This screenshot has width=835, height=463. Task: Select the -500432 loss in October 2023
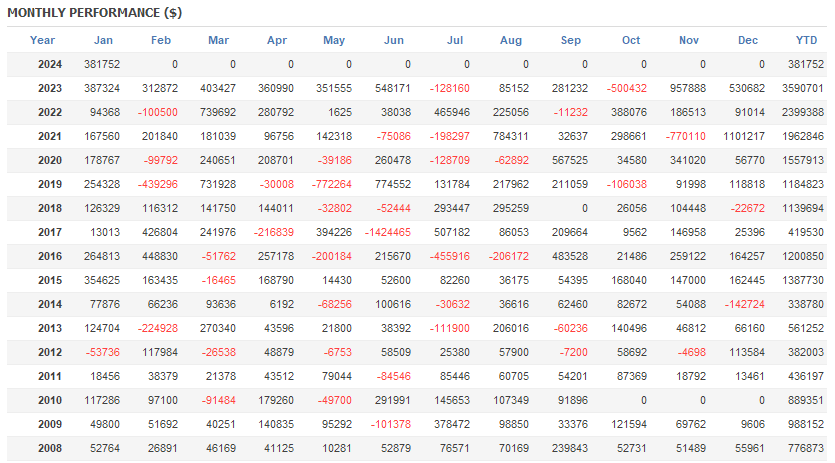click(x=627, y=88)
